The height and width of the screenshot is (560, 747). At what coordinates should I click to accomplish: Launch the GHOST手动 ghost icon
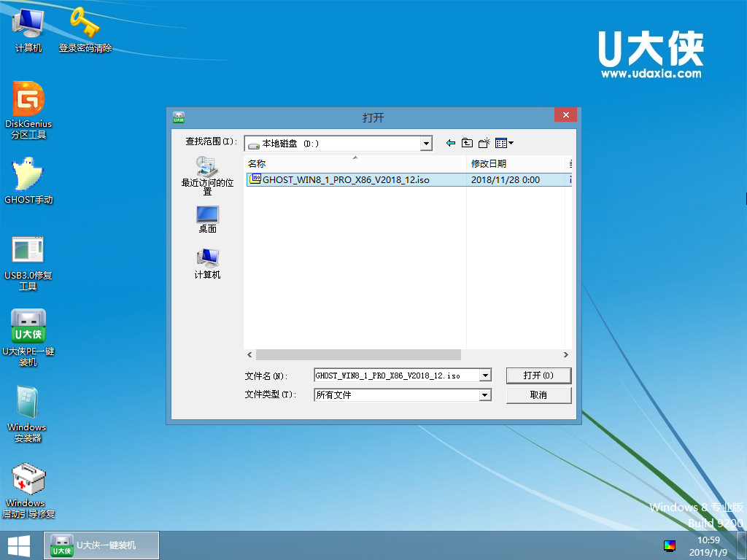coord(28,181)
